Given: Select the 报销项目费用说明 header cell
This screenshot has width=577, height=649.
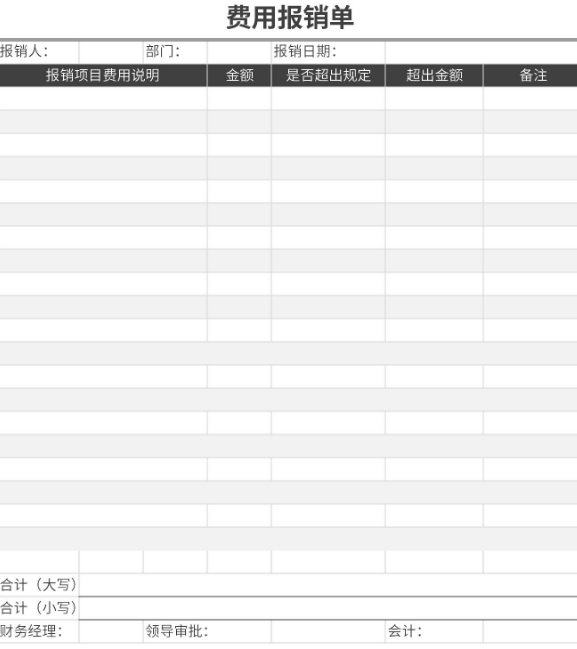Looking at the screenshot, I should (103, 75).
